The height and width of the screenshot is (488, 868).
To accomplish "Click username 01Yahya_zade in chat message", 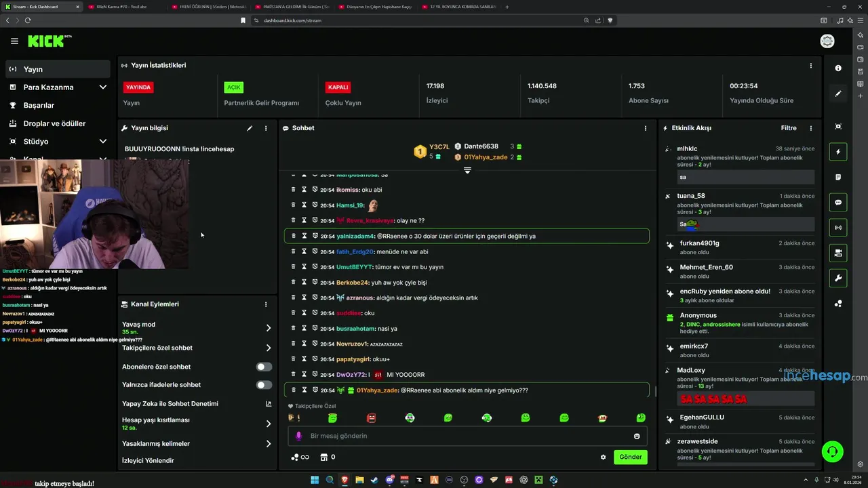I will 377,390.
